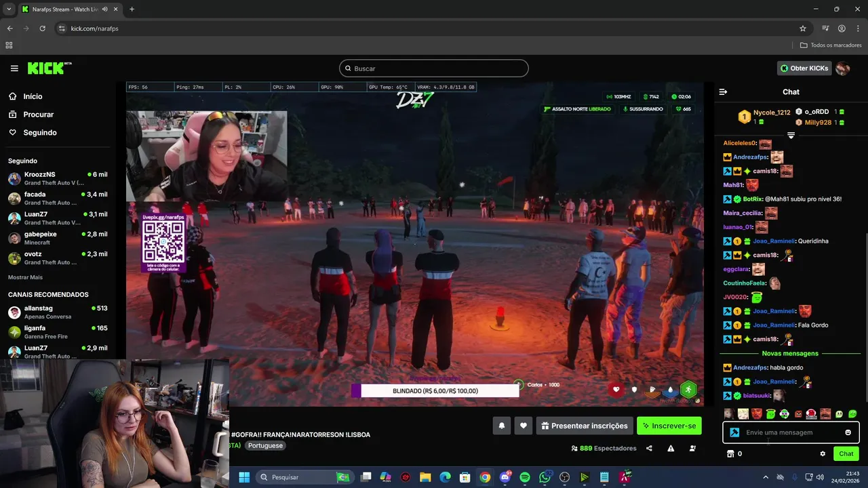
Task: Reload the page in Chrome
Action: coord(42,28)
